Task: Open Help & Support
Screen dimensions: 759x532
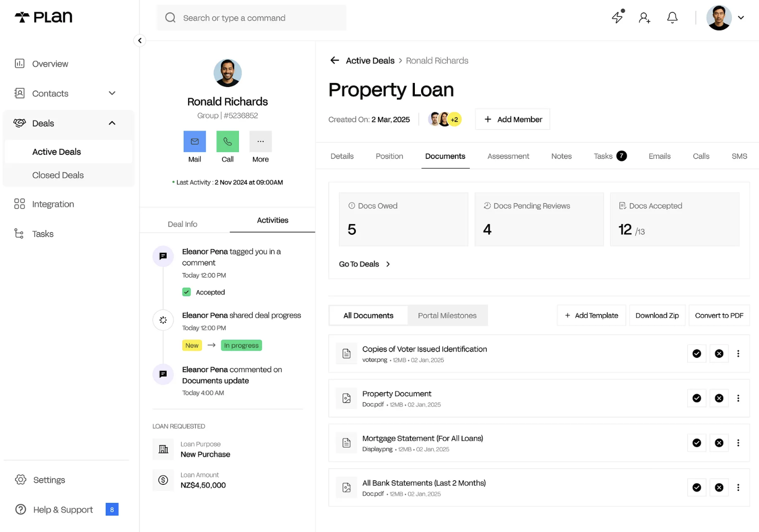Action: point(63,509)
